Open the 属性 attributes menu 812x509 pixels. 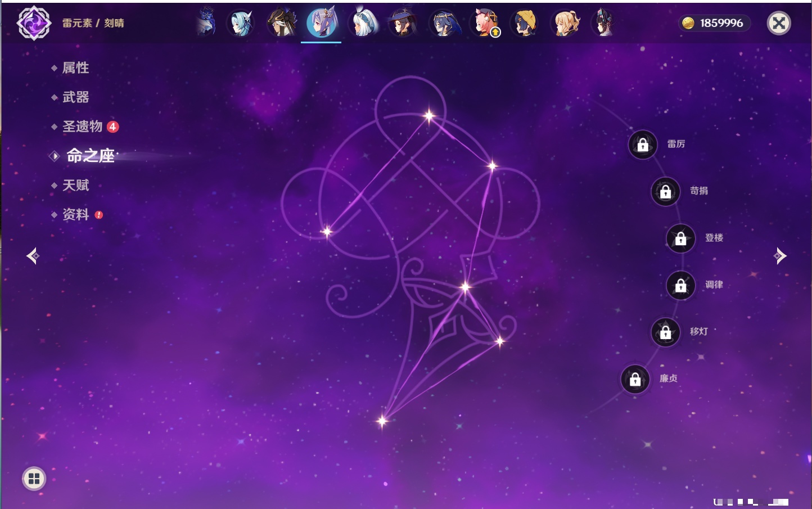click(75, 68)
